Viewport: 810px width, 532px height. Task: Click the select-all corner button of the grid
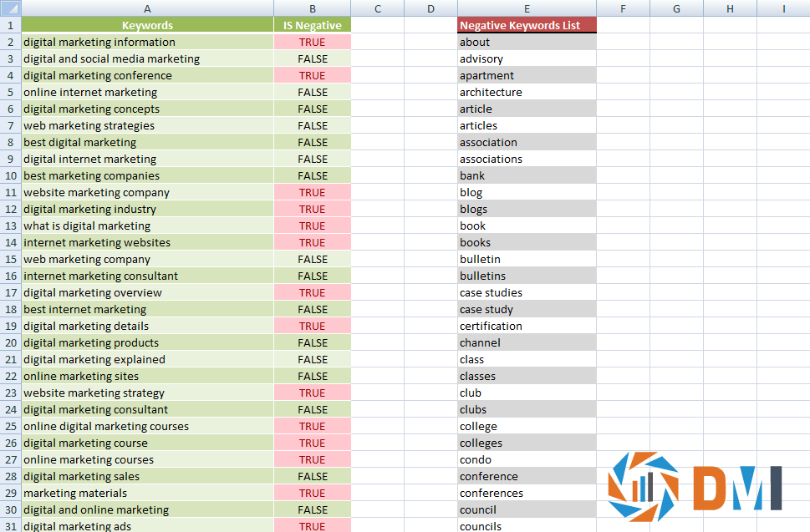coord(9,8)
